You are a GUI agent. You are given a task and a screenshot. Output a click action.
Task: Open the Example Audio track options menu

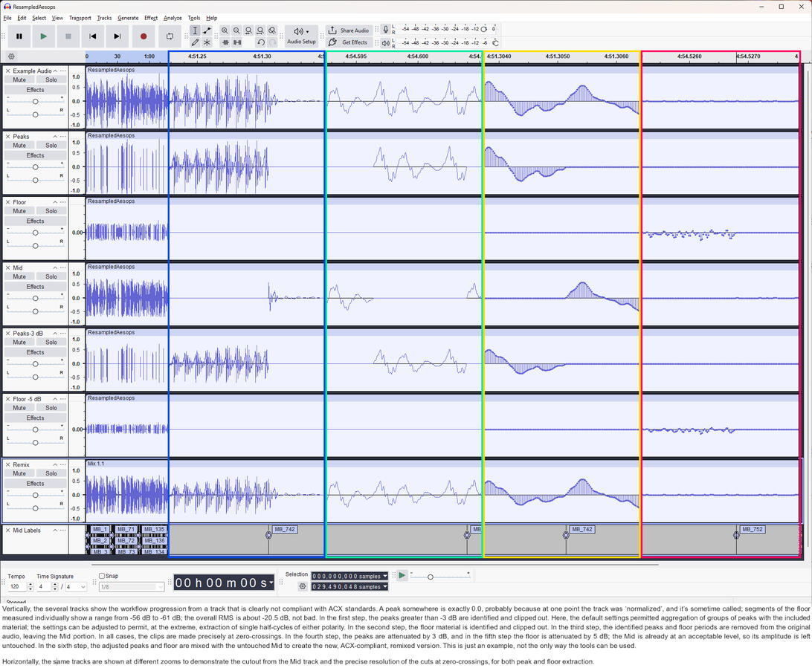(62, 70)
